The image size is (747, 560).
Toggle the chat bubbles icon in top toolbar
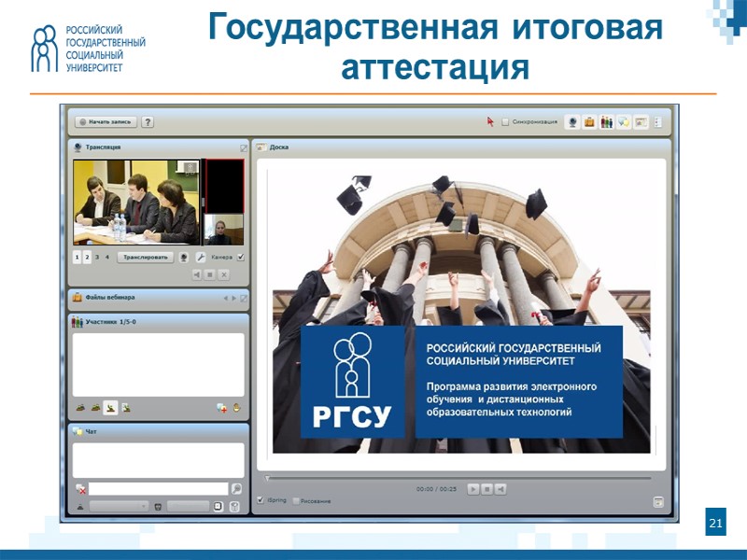pyautogui.click(x=624, y=122)
